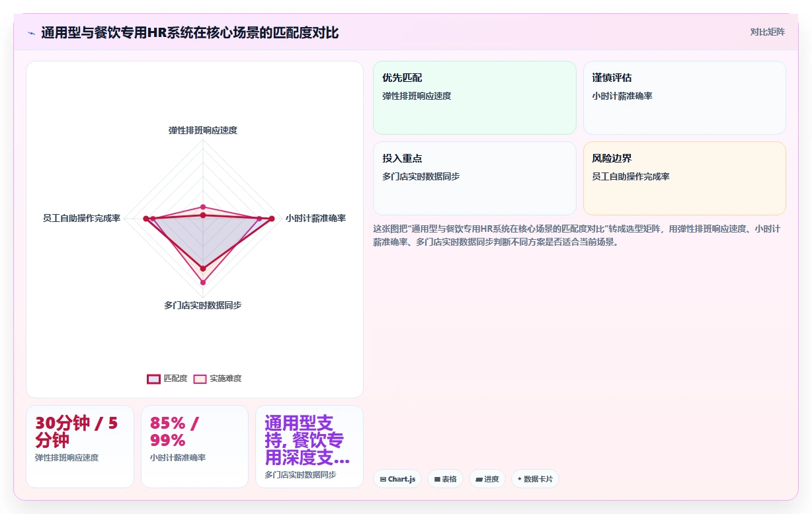
Task: Click the chart title 通用型与餐饮专用HR系统
Action: pos(190,32)
